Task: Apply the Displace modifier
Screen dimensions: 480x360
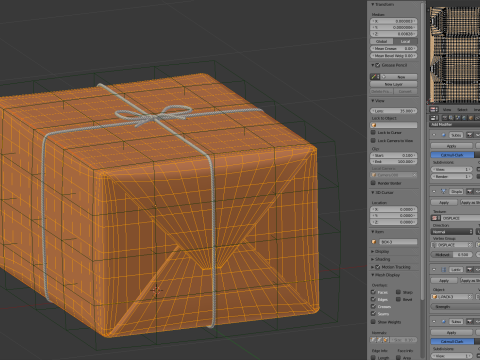Action: point(444,202)
